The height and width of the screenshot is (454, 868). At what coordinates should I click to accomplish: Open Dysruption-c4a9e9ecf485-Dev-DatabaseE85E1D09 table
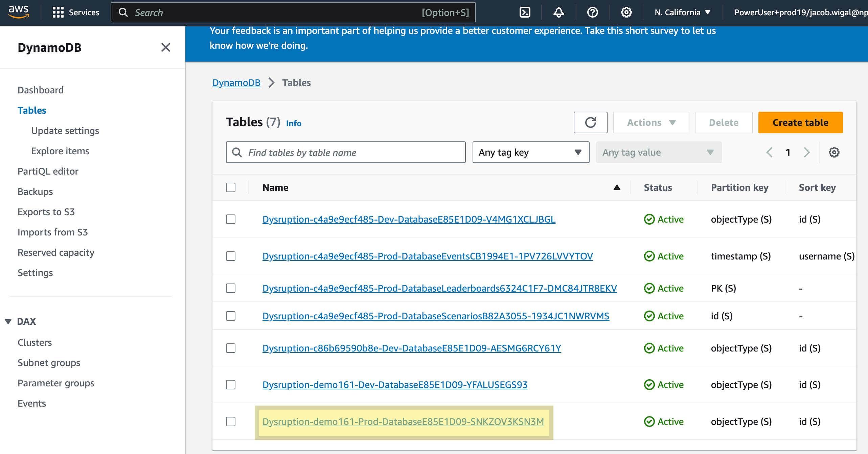click(x=409, y=219)
